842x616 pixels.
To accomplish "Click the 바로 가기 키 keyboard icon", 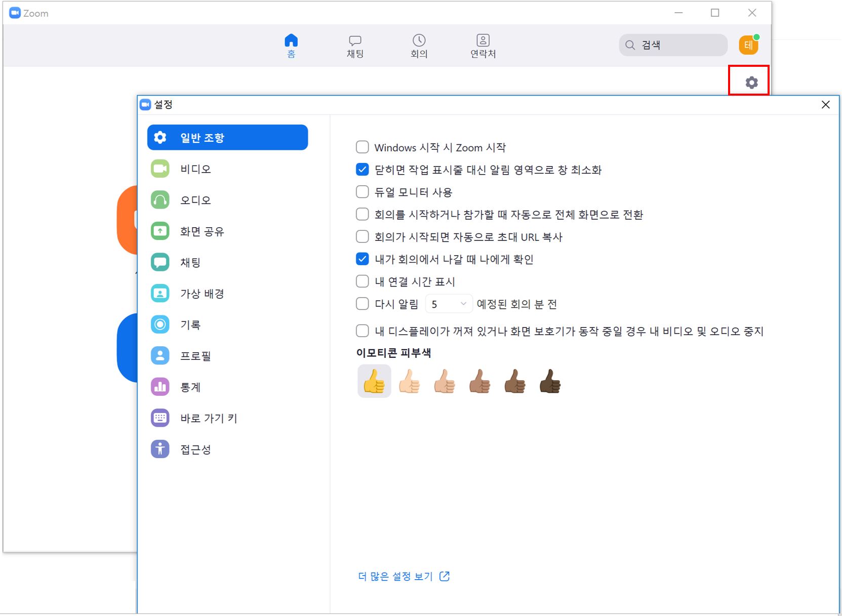I will pyautogui.click(x=160, y=418).
